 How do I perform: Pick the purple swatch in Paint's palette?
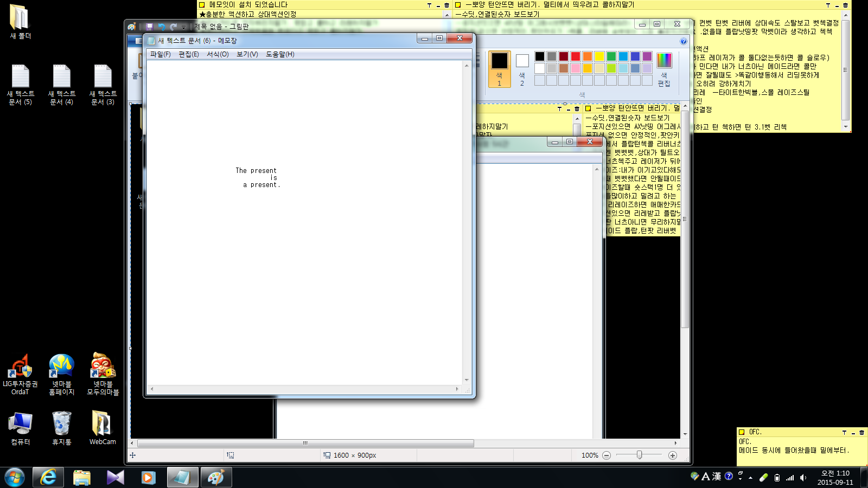[x=647, y=56]
